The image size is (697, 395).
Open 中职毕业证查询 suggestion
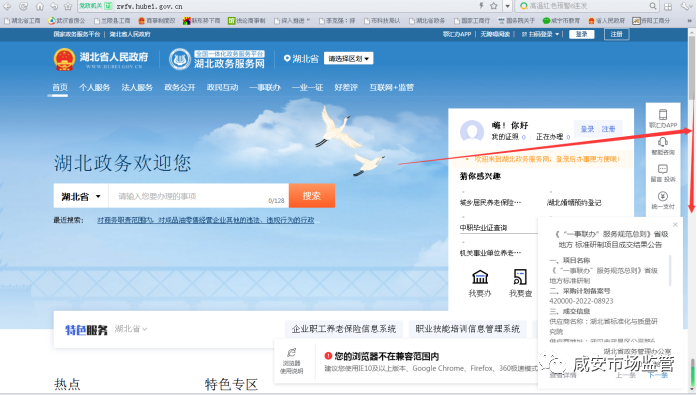[x=483, y=227]
